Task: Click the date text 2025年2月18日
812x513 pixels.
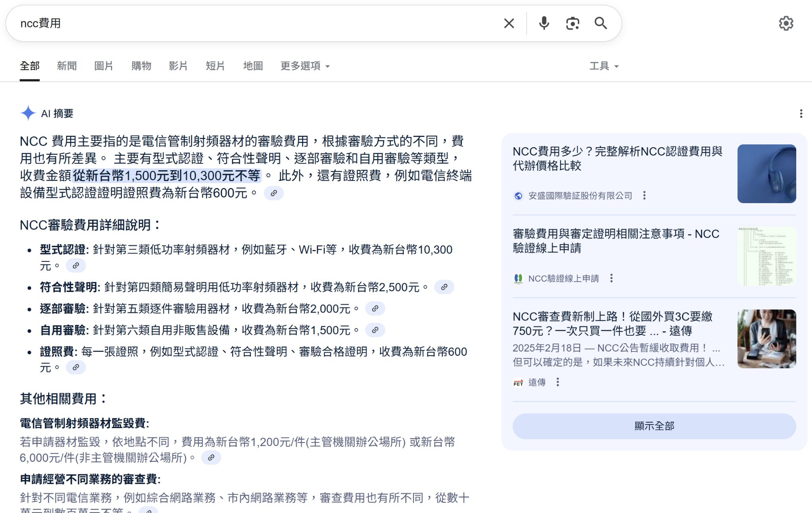Action: (547, 348)
